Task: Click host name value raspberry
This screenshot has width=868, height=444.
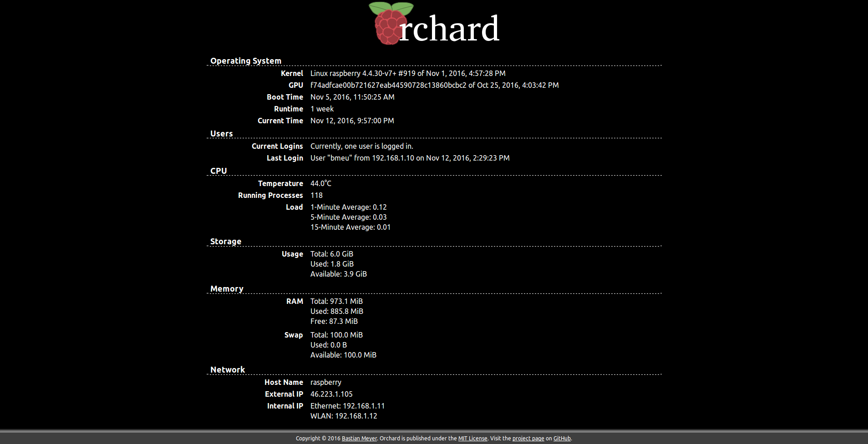Action: (326, 383)
